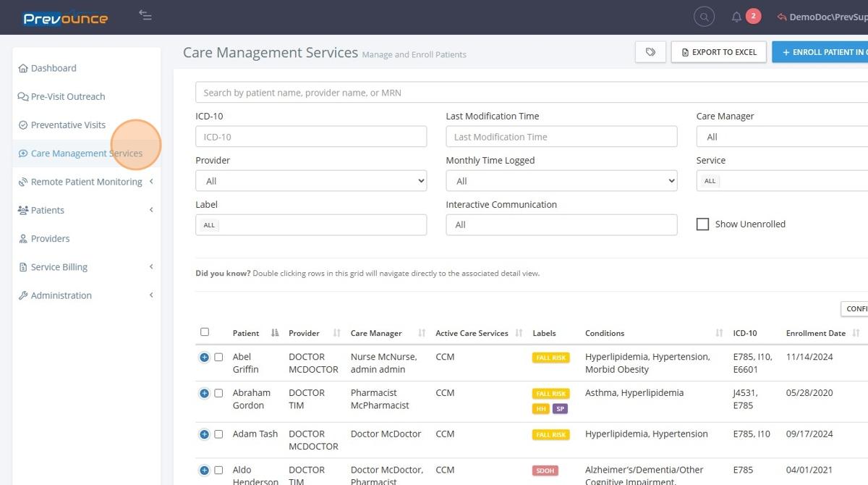The image size is (868, 485).
Task: Open the Label filter multi-select
Action: [311, 225]
